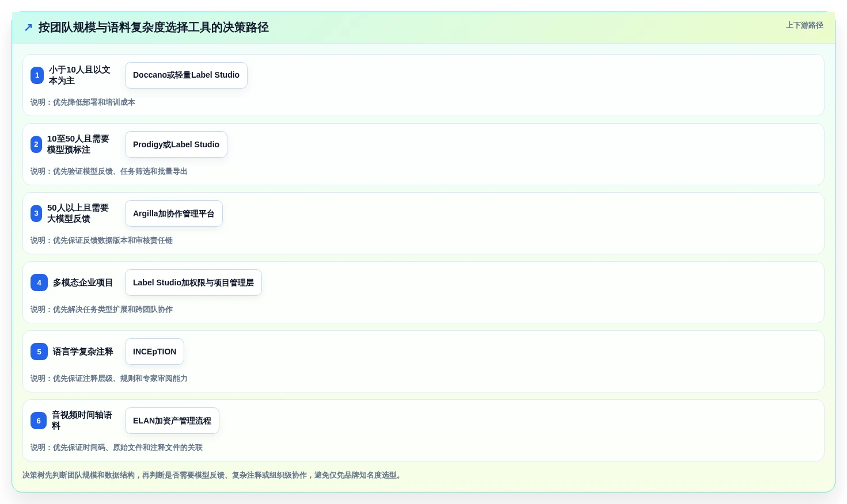Image resolution: width=847 pixels, height=504 pixels.
Task: Select step number 2 badge
Action: click(36, 144)
